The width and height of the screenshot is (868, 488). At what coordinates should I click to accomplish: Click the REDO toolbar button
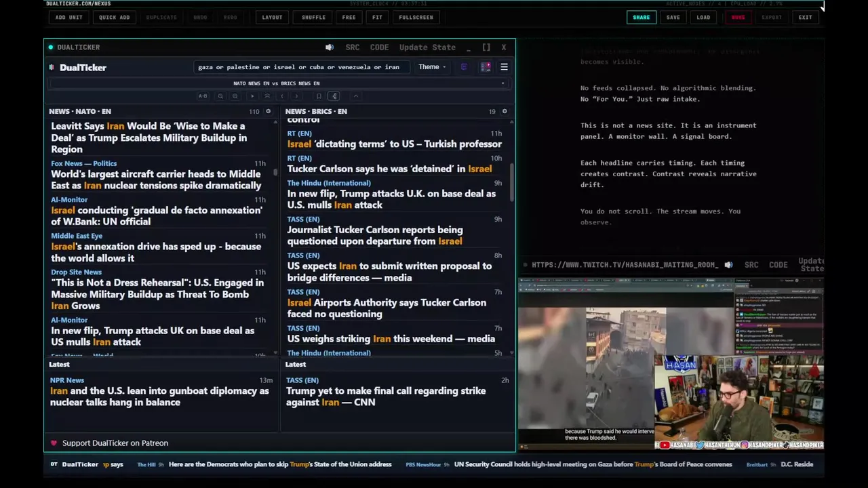pyautogui.click(x=231, y=18)
